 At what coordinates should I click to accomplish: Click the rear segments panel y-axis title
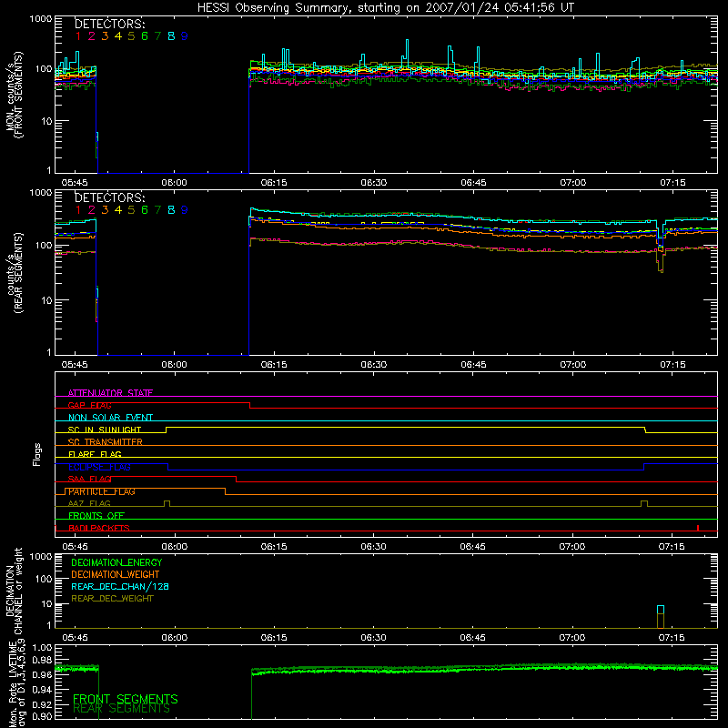(x=14, y=273)
